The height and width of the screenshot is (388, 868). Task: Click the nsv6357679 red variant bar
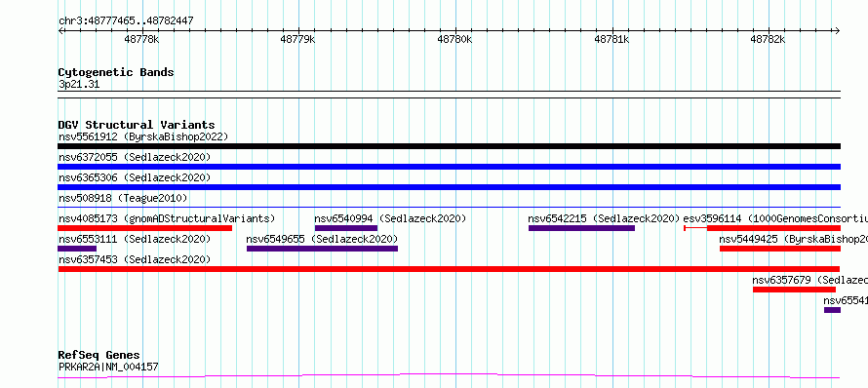coord(794,290)
